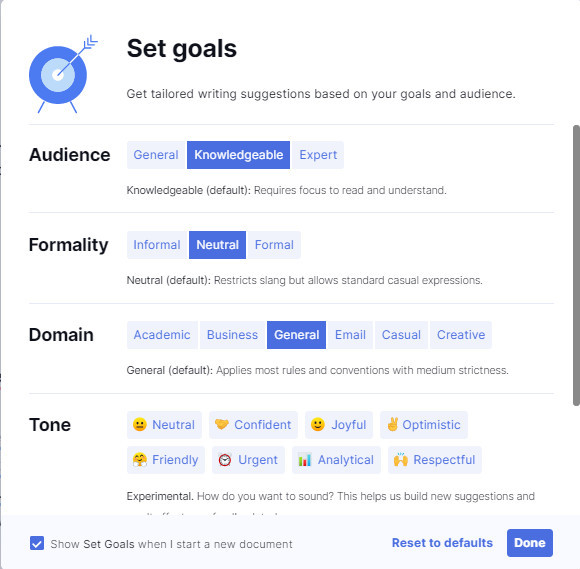Pick the Joyful smiley tone
580x569 pixels.
click(339, 425)
